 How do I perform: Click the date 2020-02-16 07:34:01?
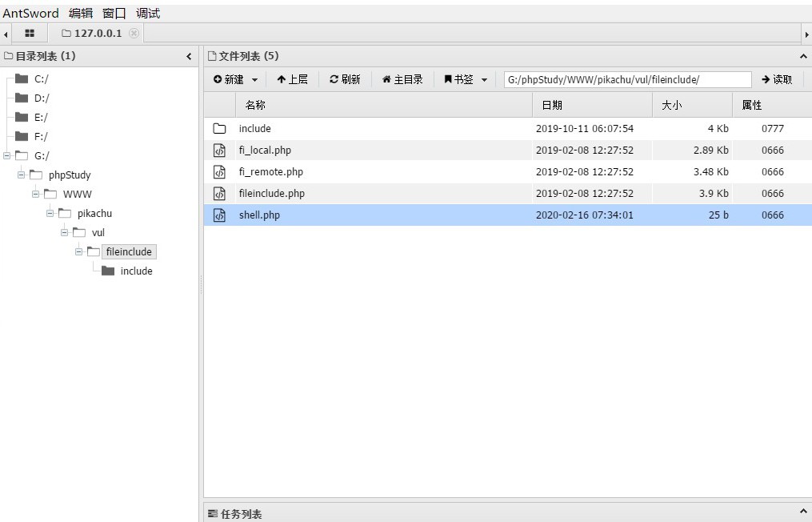(584, 215)
